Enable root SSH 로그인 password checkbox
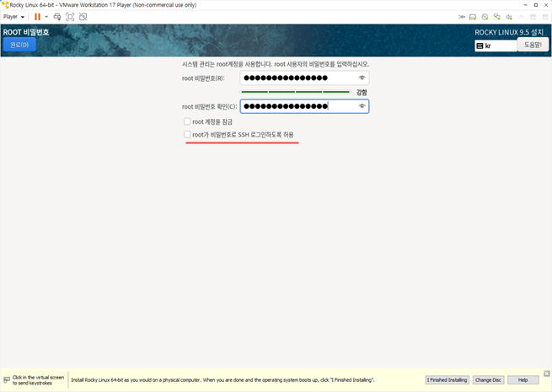Viewport: 552px width, 392px height. click(x=187, y=134)
